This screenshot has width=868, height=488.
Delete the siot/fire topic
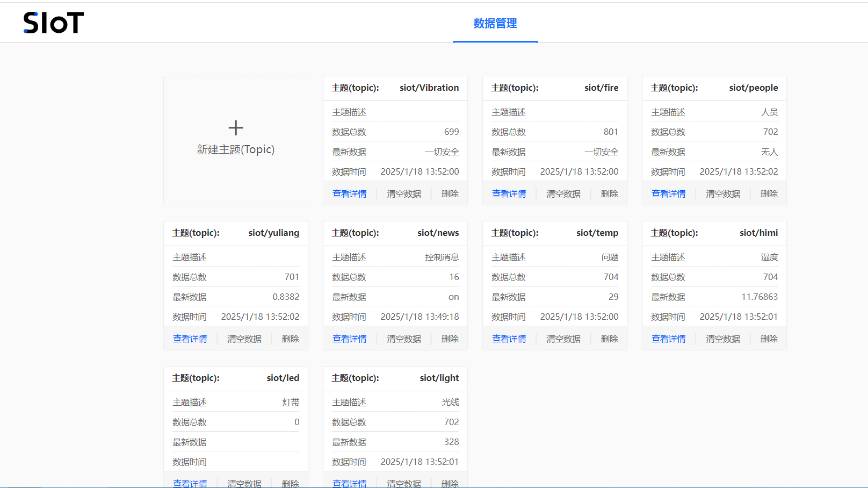(x=610, y=193)
